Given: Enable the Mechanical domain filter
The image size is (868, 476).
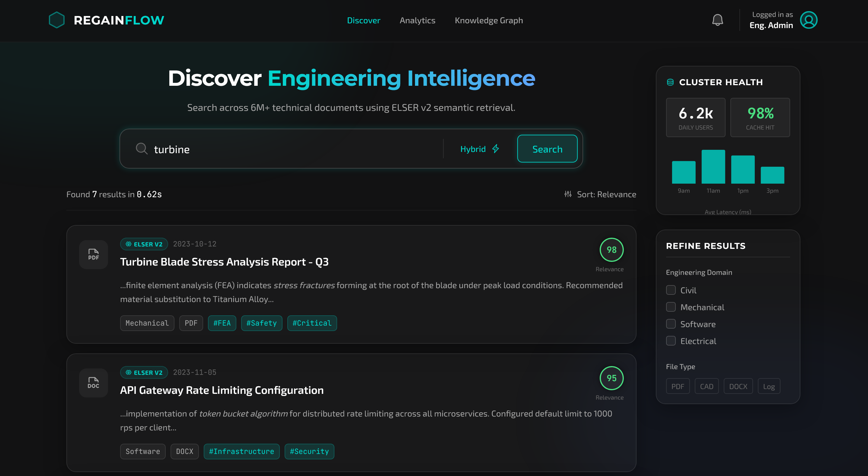Looking at the screenshot, I should pyautogui.click(x=671, y=307).
